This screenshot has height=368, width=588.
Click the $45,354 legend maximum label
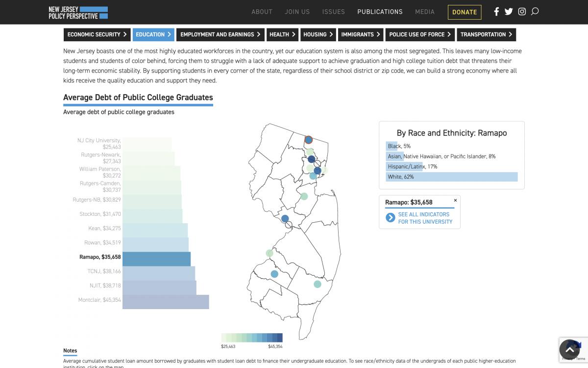pos(275,346)
